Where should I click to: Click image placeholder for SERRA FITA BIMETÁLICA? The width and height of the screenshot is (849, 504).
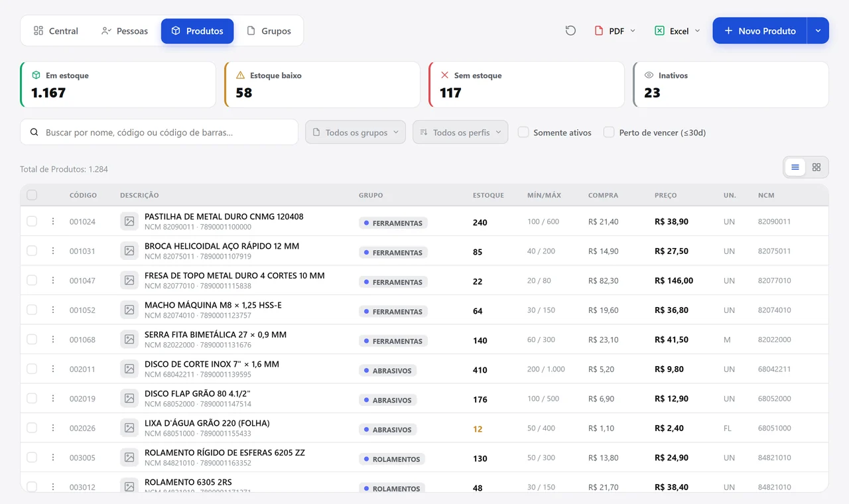pyautogui.click(x=129, y=339)
